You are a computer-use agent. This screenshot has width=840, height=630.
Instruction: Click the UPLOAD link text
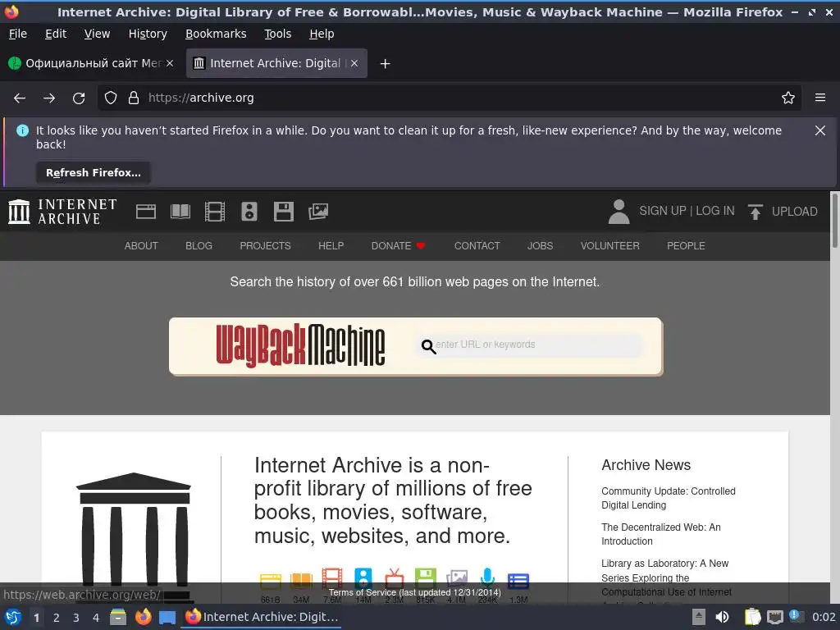(x=794, y=212)
